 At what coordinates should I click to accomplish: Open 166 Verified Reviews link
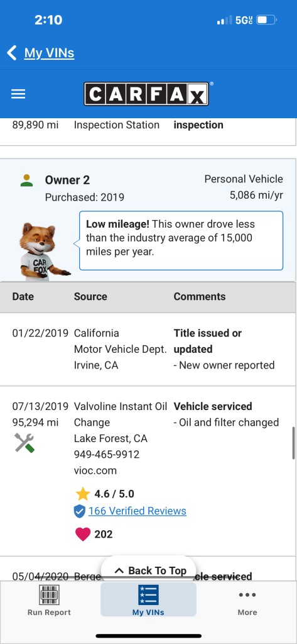point(138,511)
